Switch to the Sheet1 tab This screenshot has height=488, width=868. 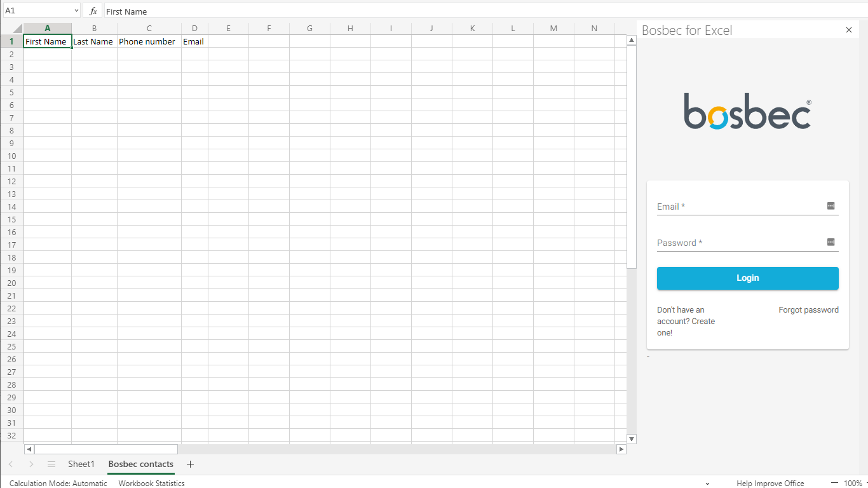tap(81, 464)
